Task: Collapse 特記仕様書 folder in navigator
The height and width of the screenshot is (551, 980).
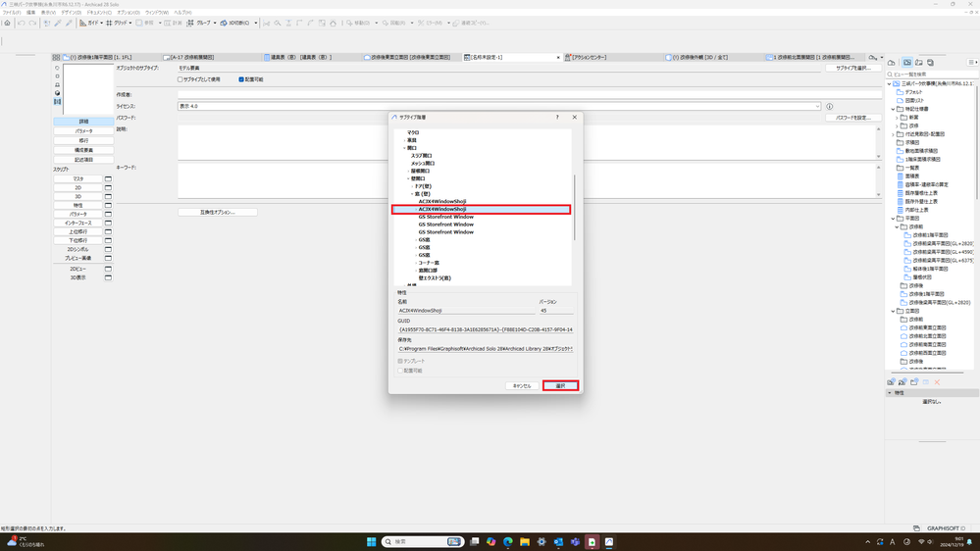Action: pyautogui.click(x=893, y=109)
